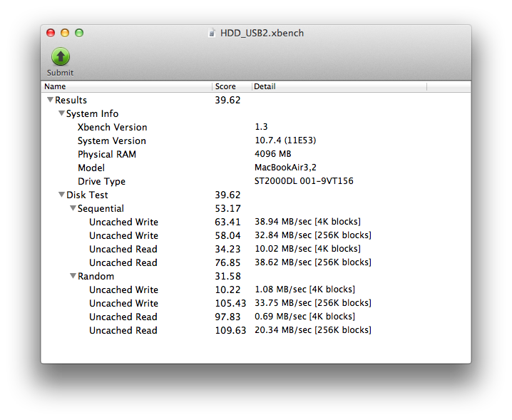Click the ST2000DL 001-9VT156 value
Image resolution: width=512 pixels, height=420 pixels.
click(x=304, y=181)
